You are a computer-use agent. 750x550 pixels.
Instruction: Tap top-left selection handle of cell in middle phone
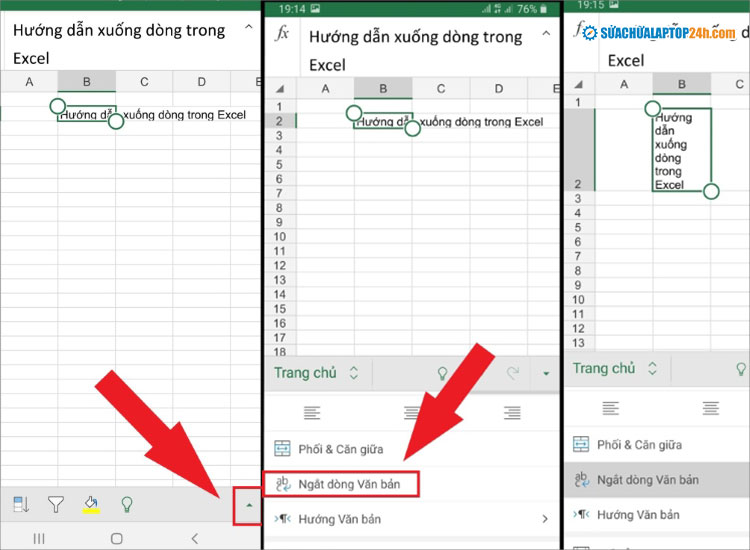[x=354, y=113]
